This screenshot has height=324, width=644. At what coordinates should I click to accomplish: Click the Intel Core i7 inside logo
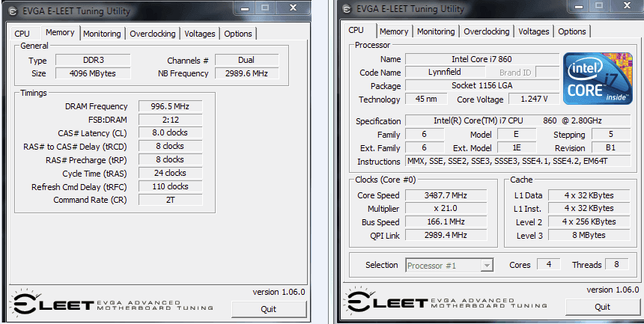[x=598, y=79]
